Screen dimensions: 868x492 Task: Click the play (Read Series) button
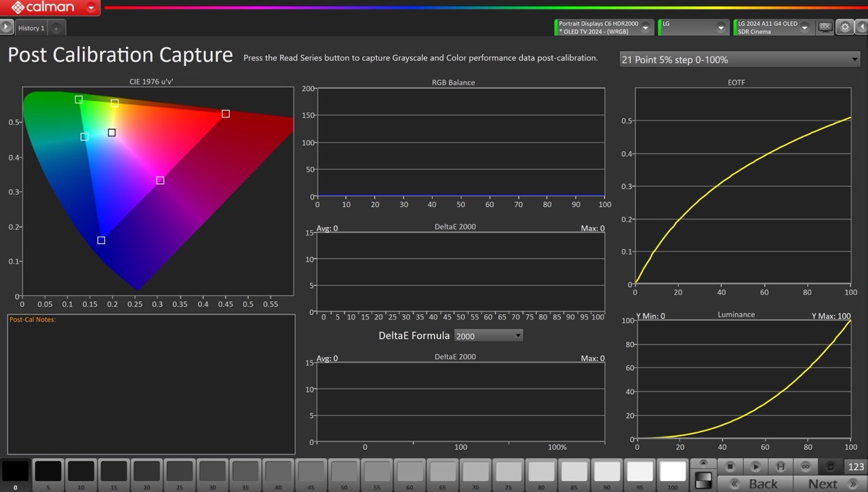755,467
